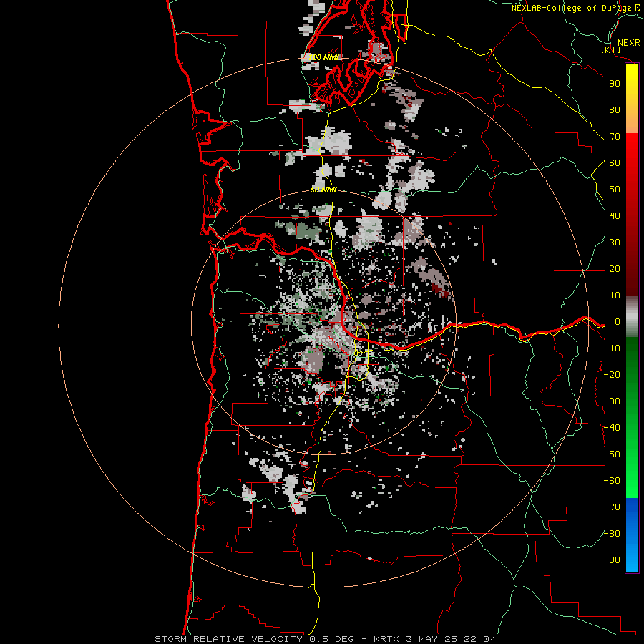Click the -90 label on color scale
644x644 pixels.
click(x=612, y=560)
